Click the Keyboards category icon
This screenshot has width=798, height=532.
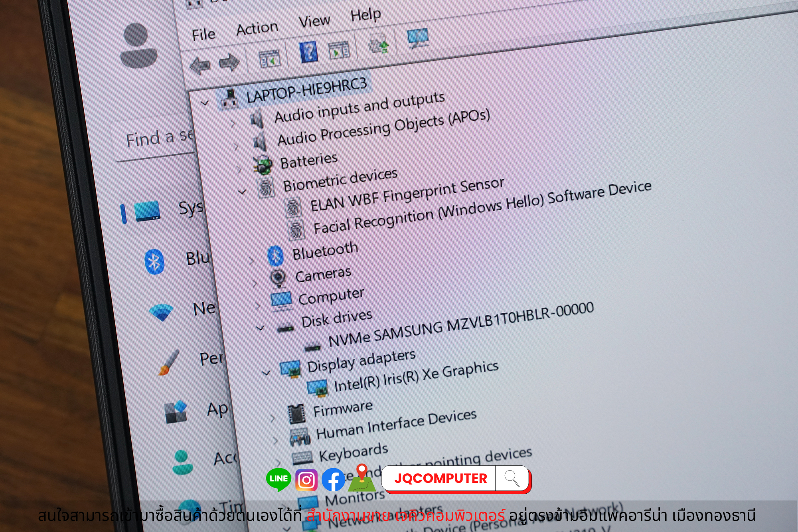click(x=302, y=458)
